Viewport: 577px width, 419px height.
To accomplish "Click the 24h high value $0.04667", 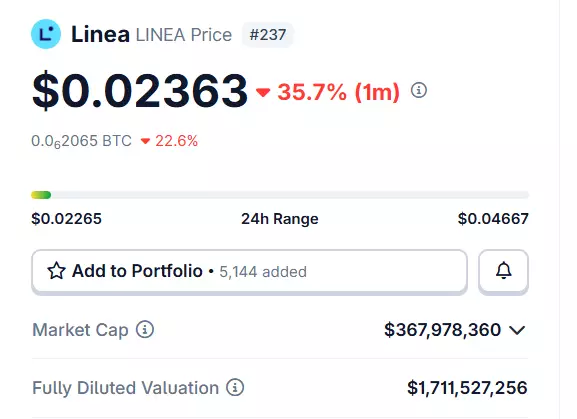I will (493, 219).
